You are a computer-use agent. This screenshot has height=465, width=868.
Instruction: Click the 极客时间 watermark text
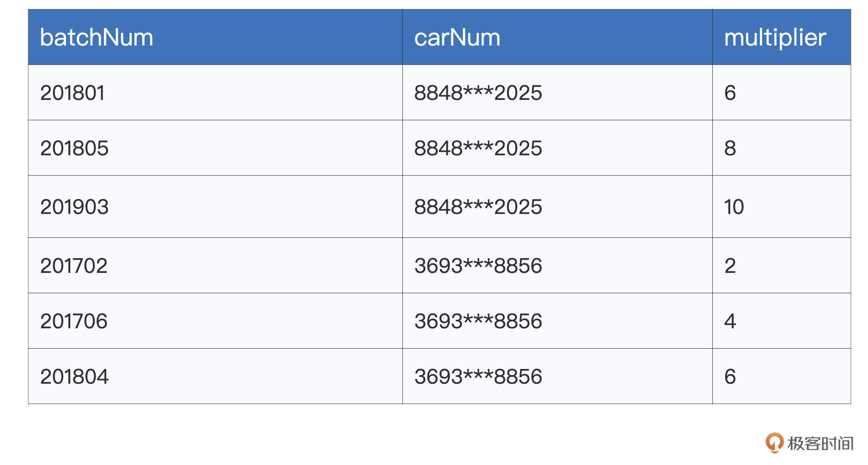(x=820, y=443)
